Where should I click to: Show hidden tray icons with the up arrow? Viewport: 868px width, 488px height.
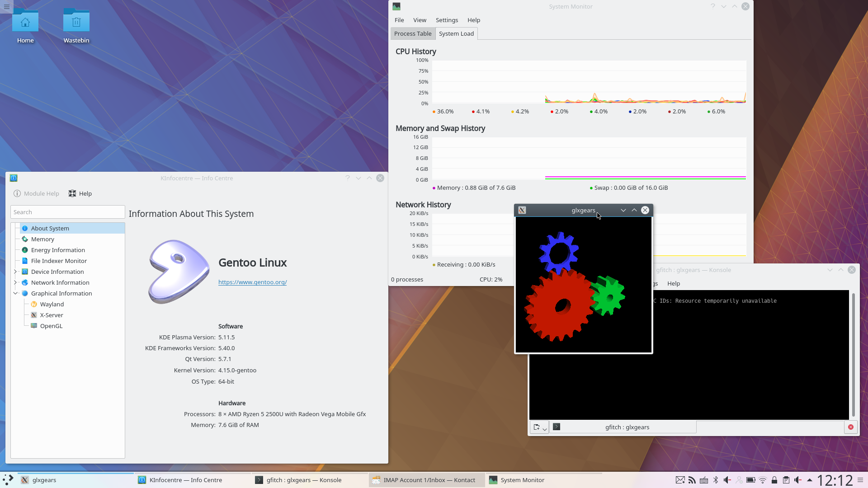810,480
